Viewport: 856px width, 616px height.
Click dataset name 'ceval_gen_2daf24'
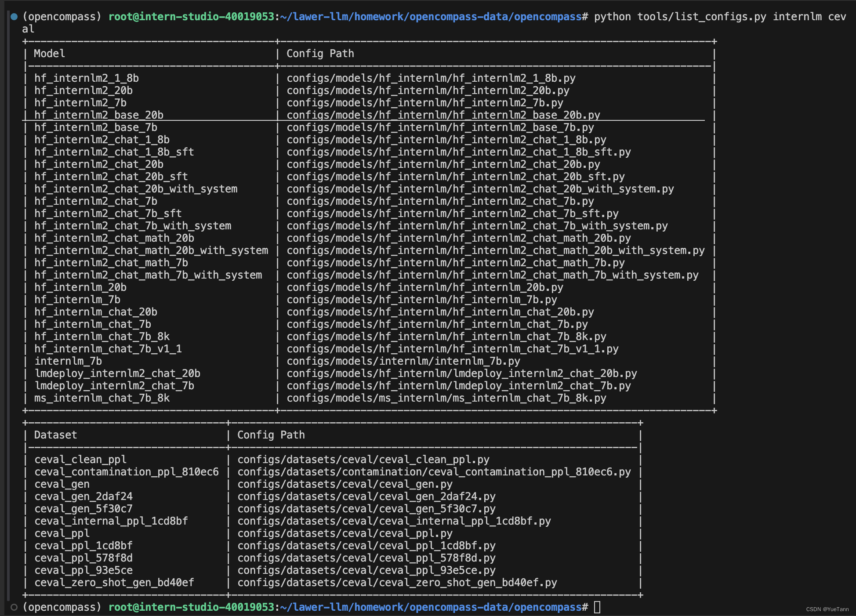point(83,496)
